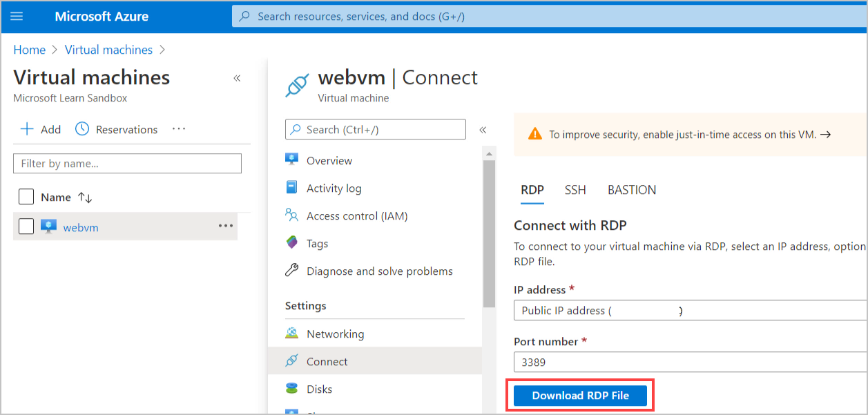Click the Access control people icon

[291, 215]
